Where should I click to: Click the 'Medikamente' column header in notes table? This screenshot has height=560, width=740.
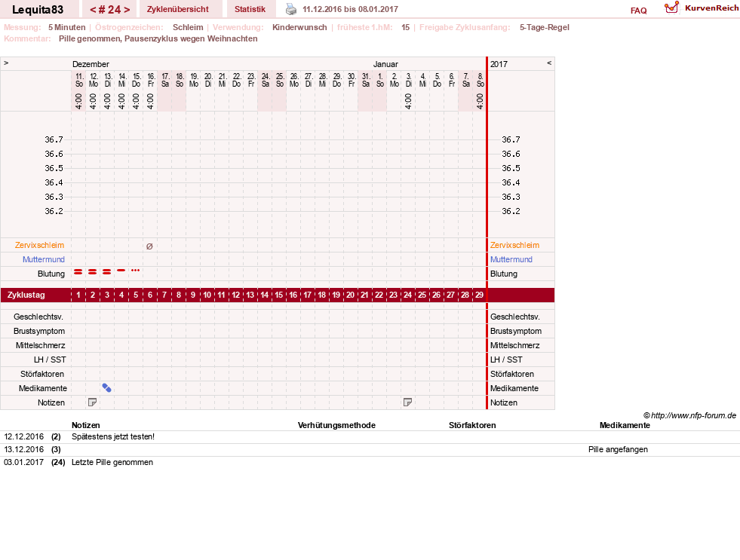625,425
